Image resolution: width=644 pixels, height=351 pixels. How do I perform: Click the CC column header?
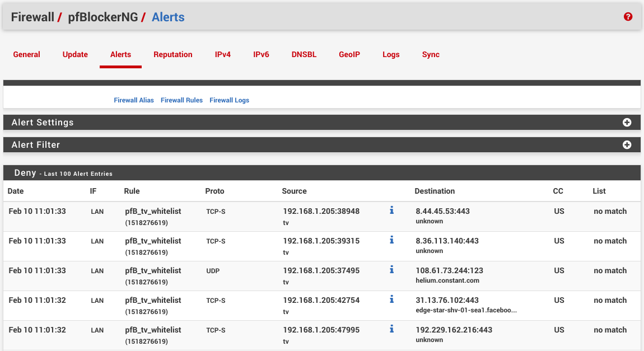[558, 191]
